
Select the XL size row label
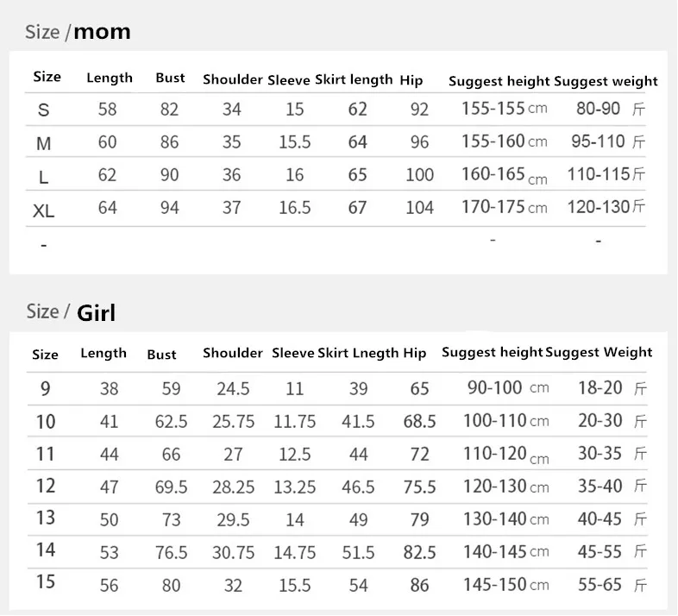pos(44,211)
